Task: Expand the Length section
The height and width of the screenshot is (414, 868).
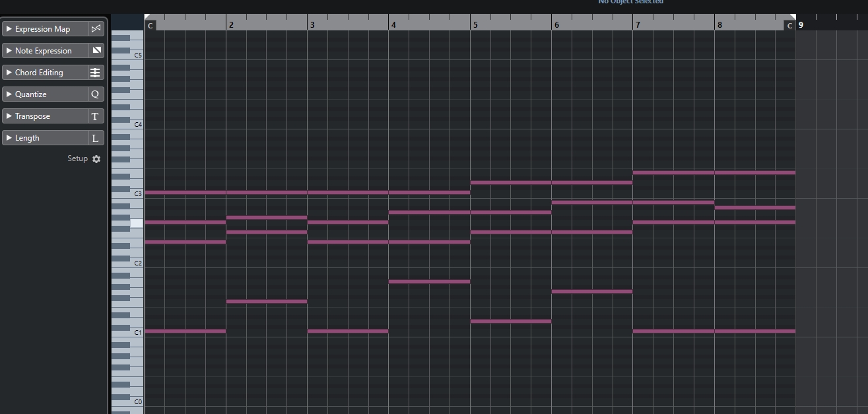Action: point(9,138)
